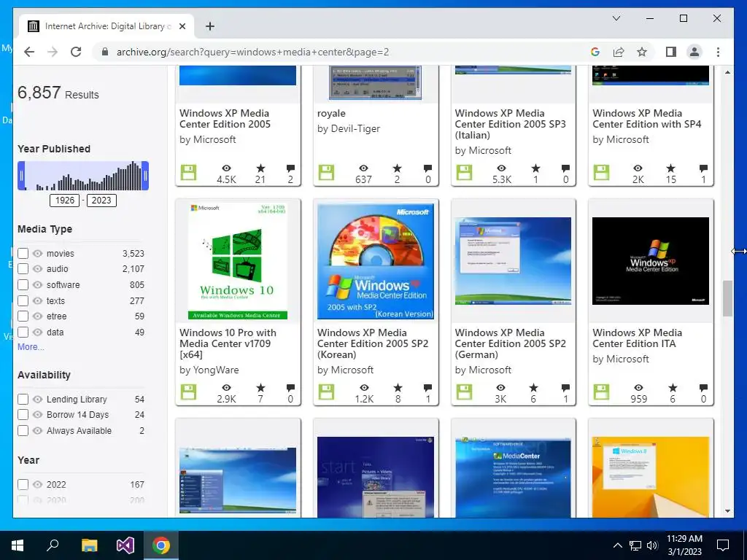Check the audio media type filter
Image resolution: width=747 pixels, height=560 pixels.
23,268
